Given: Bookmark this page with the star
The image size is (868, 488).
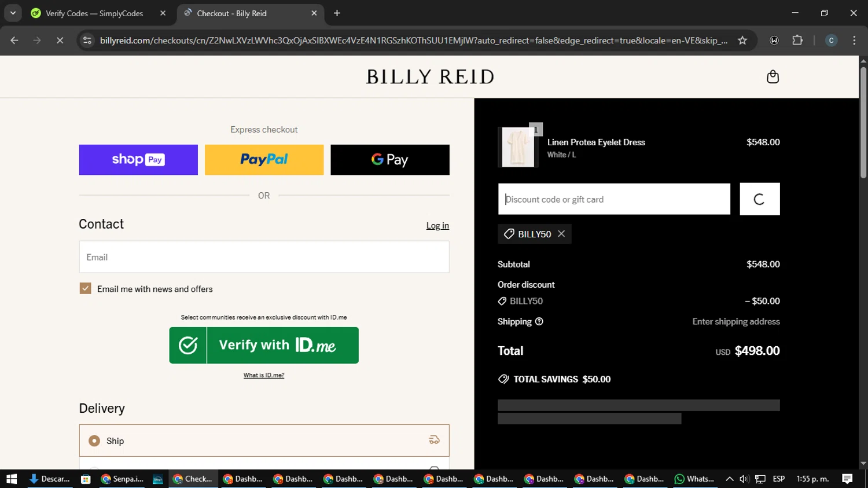Looking at the screenshot, I should 742,41.
